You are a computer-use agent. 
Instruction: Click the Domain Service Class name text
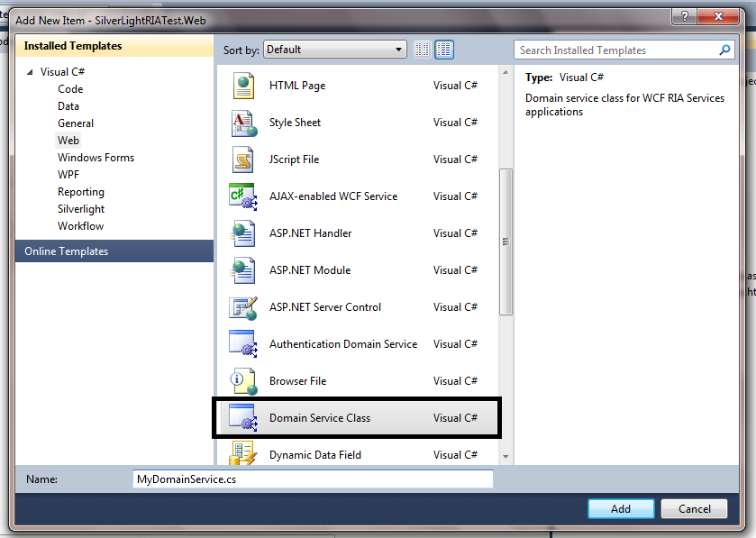tap(320, 418)
